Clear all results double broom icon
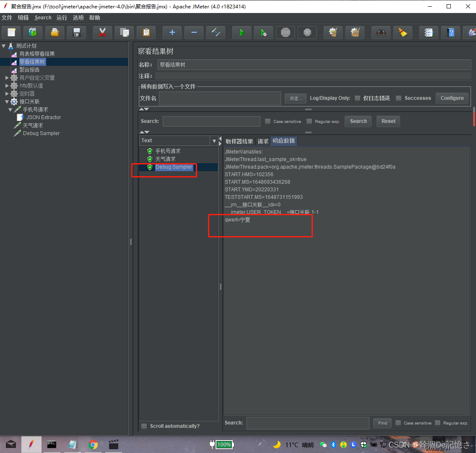This screenshot has width=476, height=453. (355, 32)
